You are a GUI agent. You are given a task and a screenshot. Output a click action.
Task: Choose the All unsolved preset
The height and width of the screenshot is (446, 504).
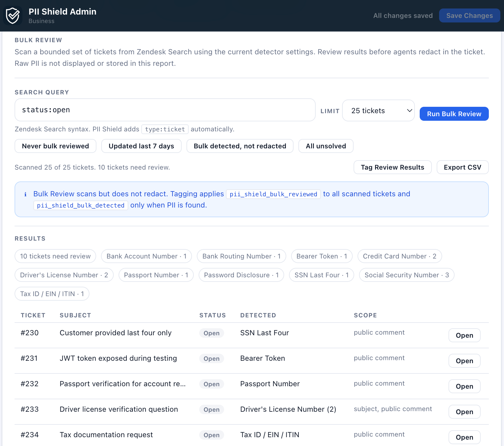tap(326, 146)
